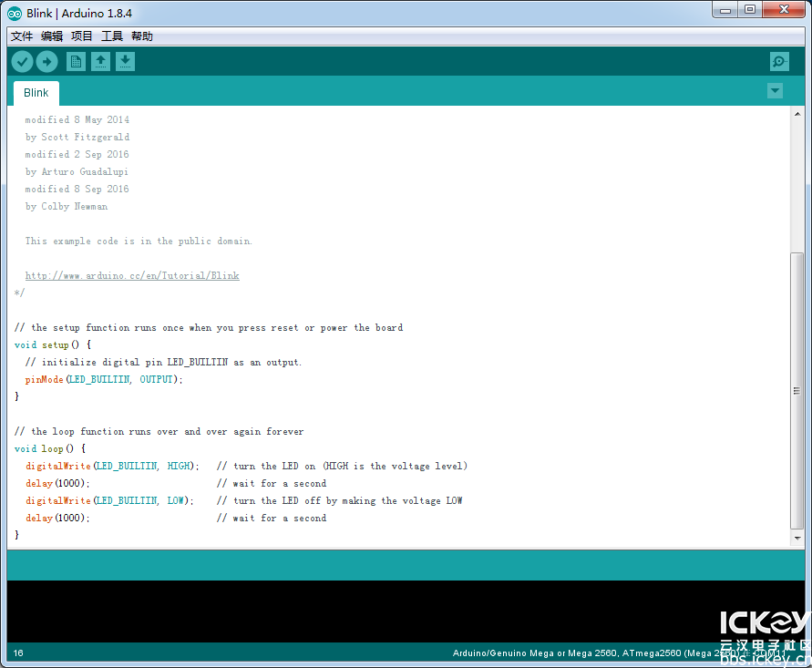Expand the tab options dropdown arrow

coord(775,91)
